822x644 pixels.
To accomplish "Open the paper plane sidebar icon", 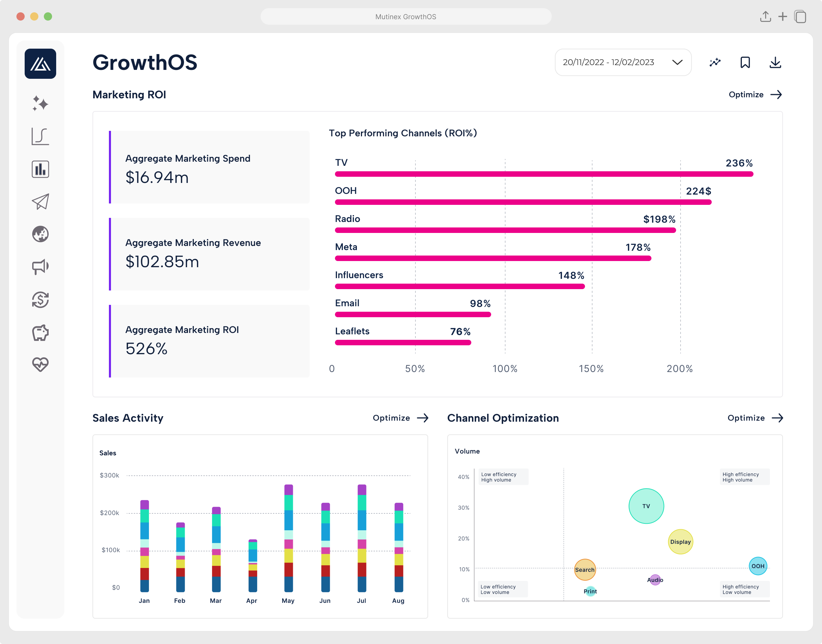I will (x=40, y=202).
